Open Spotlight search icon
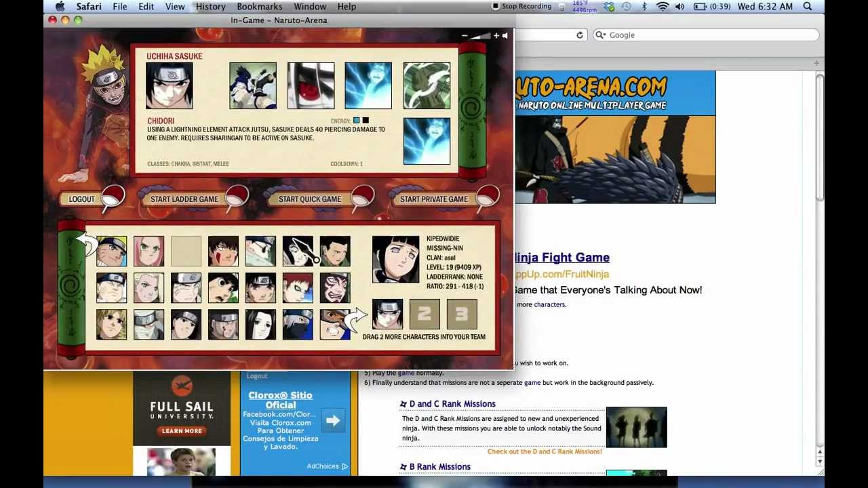 [x=808, y=7]
